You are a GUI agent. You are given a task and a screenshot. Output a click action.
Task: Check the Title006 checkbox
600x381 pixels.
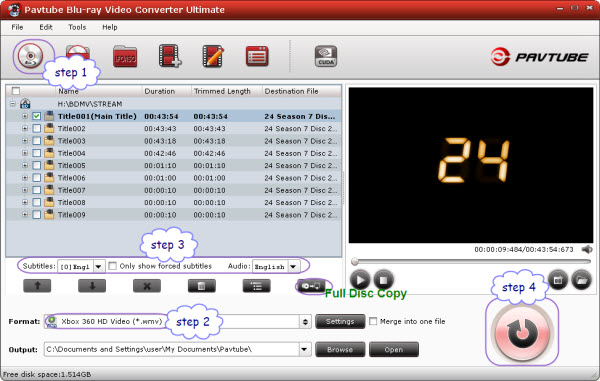[37, 177]
